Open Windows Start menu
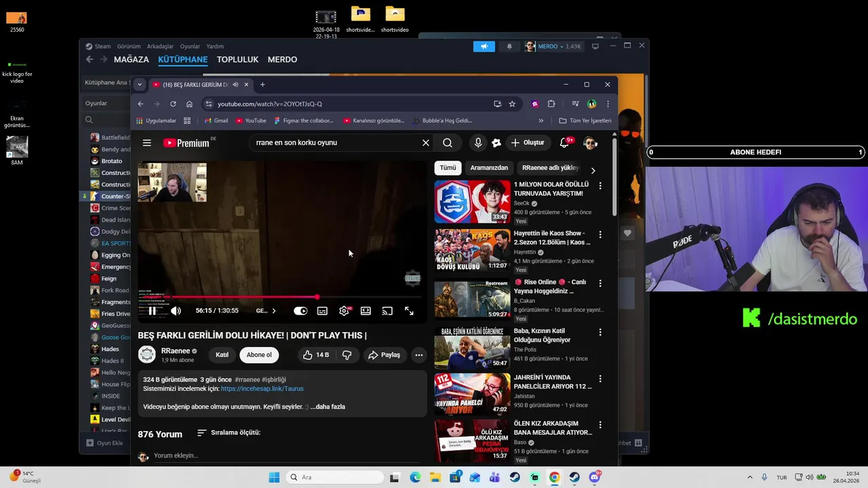The width and height of the screenshot is (868, 488). point(274,477)
